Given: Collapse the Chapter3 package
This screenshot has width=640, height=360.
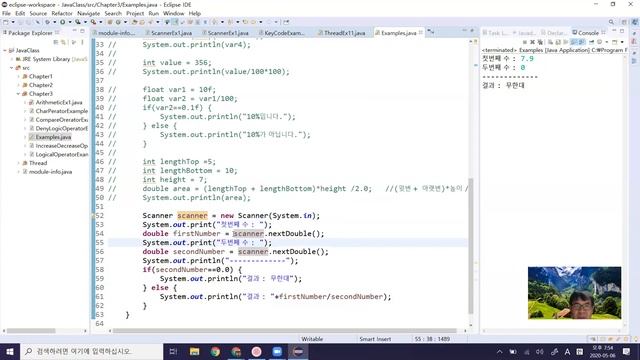Looking at the screenshot, I should click(18, 94).
